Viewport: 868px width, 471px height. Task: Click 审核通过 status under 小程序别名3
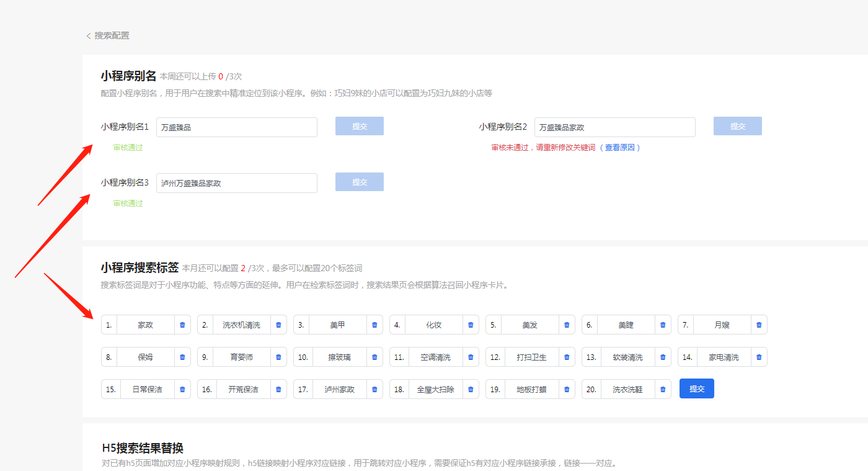tap(128, 204)
